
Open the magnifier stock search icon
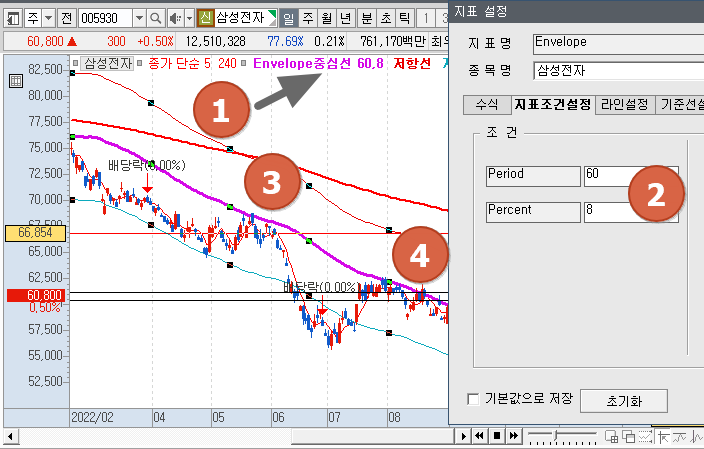point(155,18)
